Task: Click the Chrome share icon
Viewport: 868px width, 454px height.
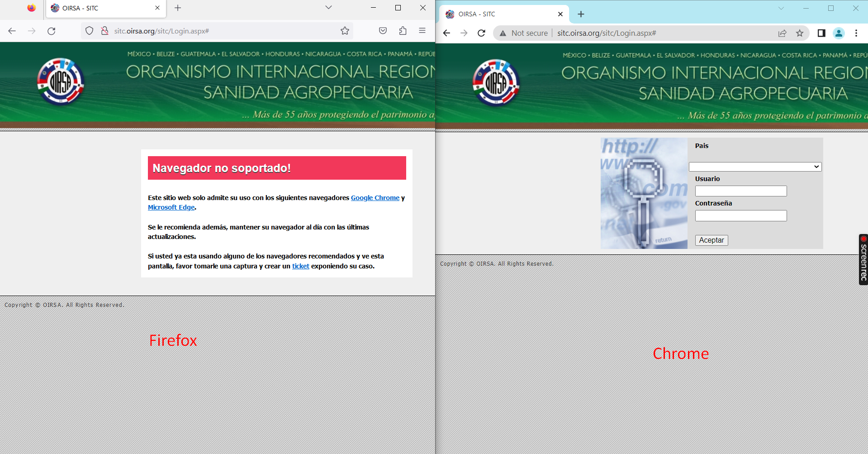Action: tap(783, 33)
